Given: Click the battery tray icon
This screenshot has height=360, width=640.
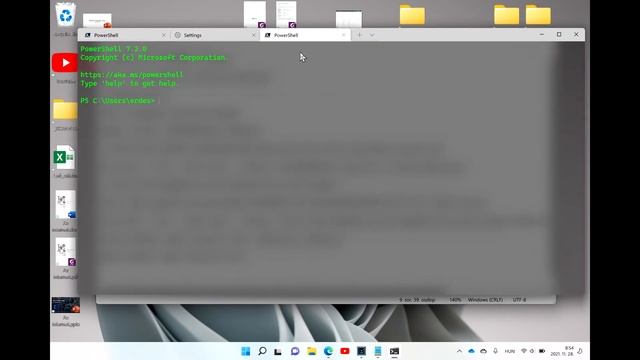Looking at the screenshot, I should click(542, 351).
